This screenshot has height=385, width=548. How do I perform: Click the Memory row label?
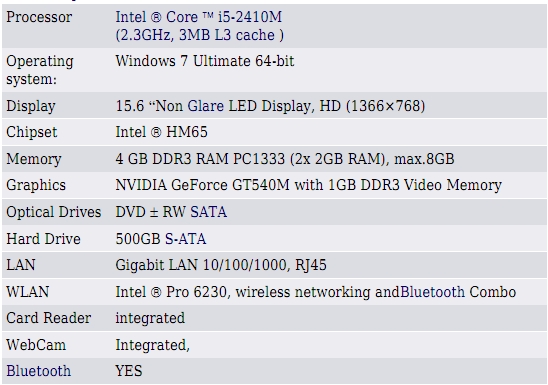point(34,159)
